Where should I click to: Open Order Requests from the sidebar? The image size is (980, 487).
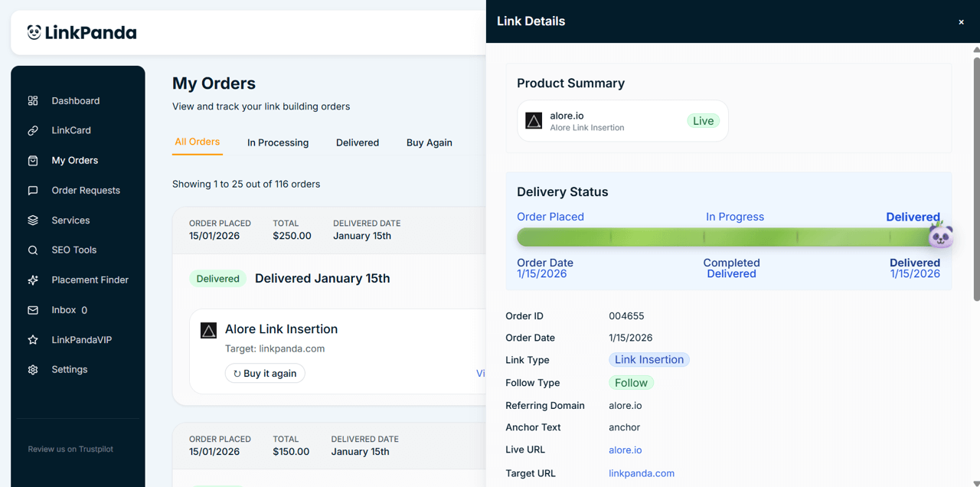tap(33, 190)
